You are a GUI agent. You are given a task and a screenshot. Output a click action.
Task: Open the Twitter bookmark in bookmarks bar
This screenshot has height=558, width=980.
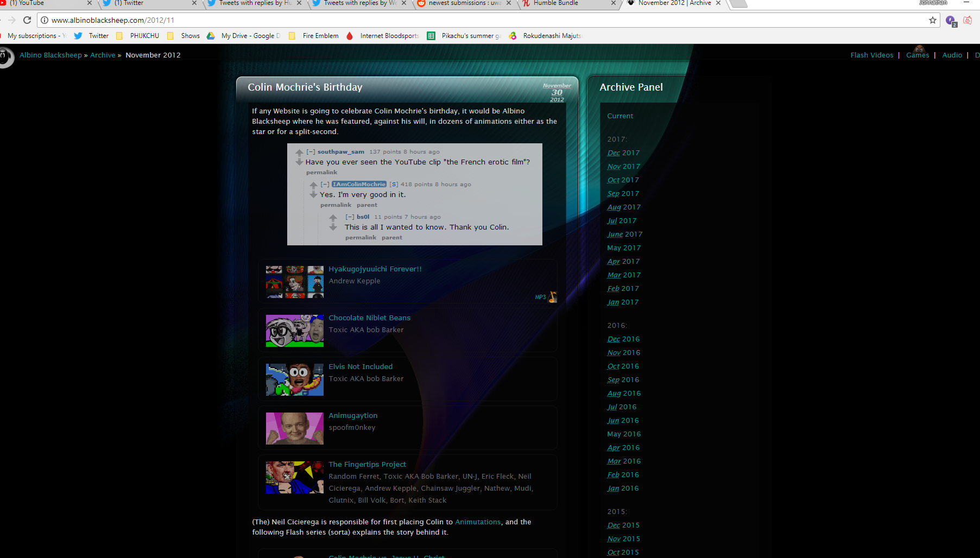(91, 36)
